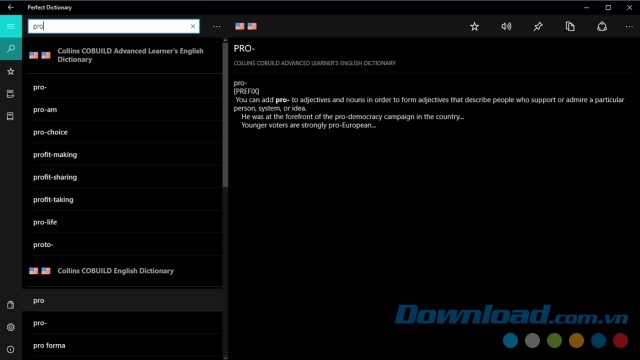
Task: Open search options ellipsis menu
Action: 217,27
